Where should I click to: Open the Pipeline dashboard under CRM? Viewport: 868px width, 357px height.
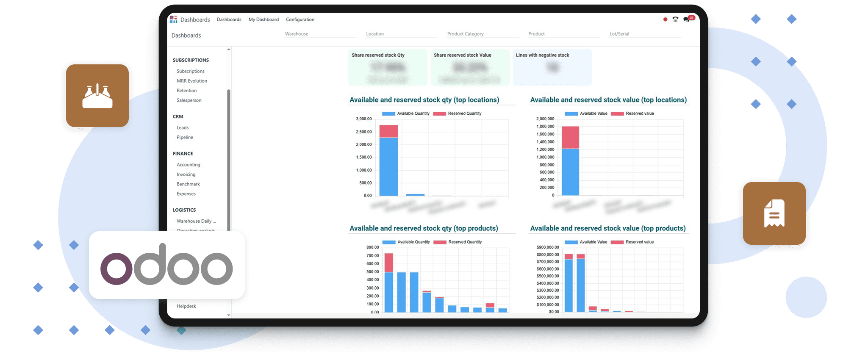coord(185,137)
